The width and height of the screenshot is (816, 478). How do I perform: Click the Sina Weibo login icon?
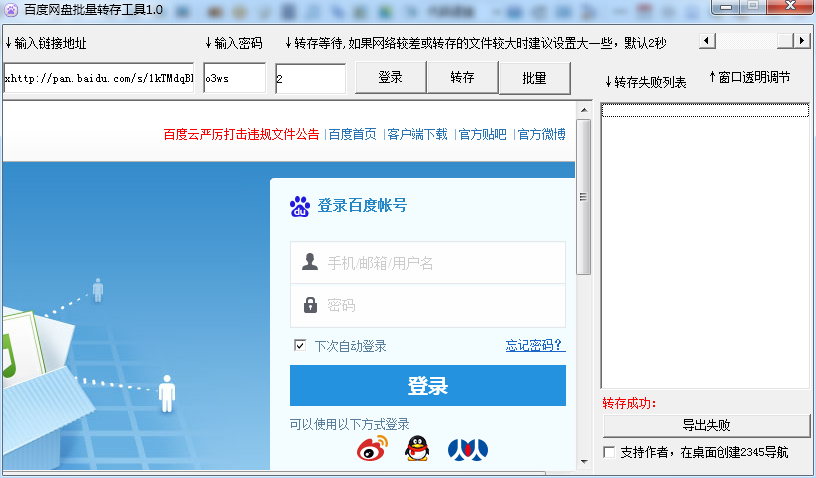[x=373, y=448]
